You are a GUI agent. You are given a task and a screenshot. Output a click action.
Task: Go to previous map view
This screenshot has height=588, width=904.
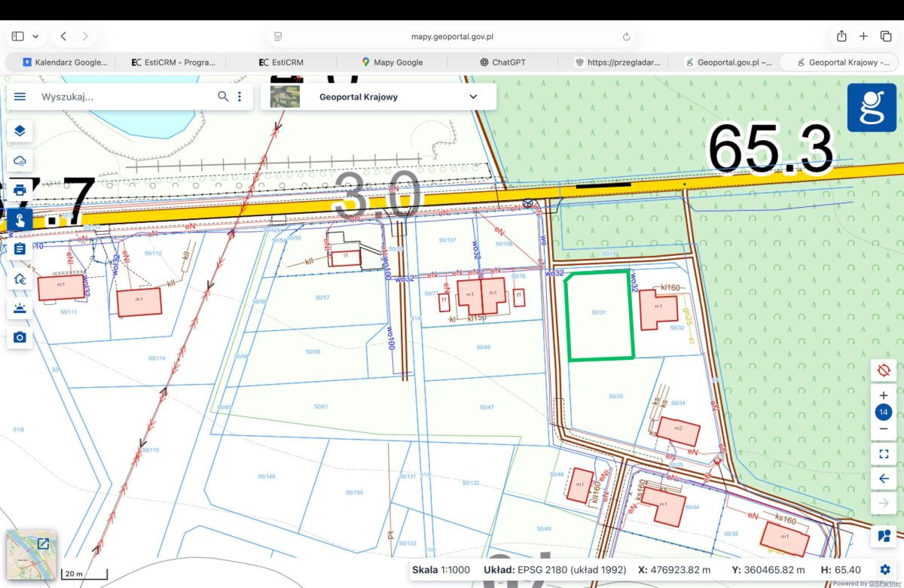click(x=884, y=478)
